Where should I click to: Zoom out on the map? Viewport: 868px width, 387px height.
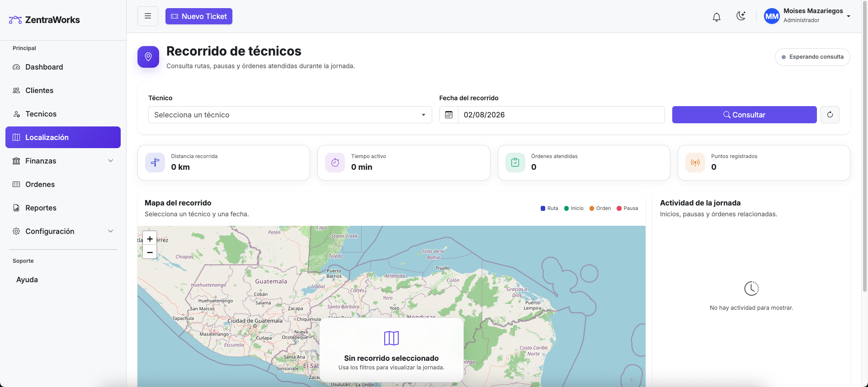pos(150,252)
